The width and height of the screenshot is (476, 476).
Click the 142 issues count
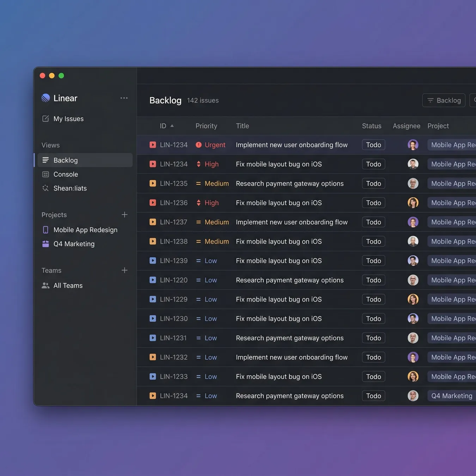pos(203,100)
